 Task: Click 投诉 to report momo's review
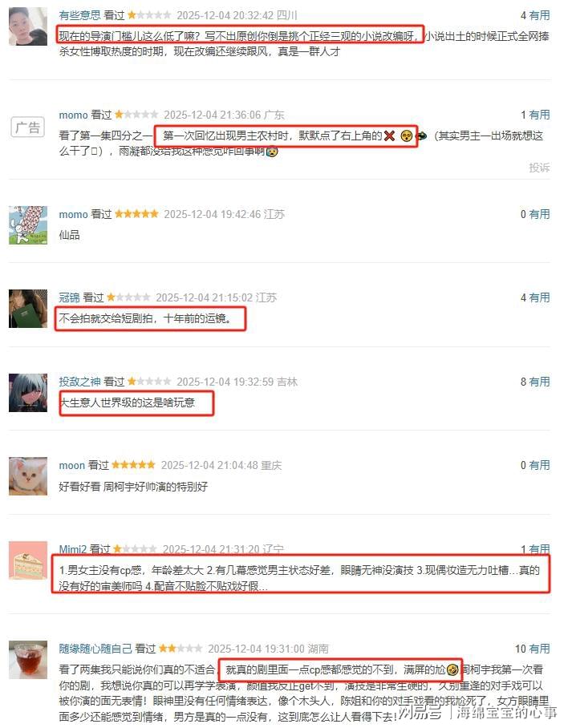539,168
